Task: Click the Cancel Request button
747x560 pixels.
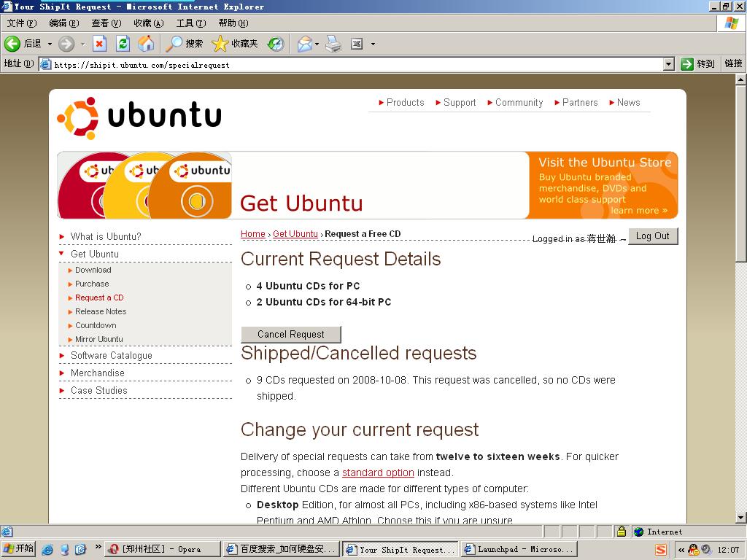Action: pyautogui.click(x=291, y=334)
